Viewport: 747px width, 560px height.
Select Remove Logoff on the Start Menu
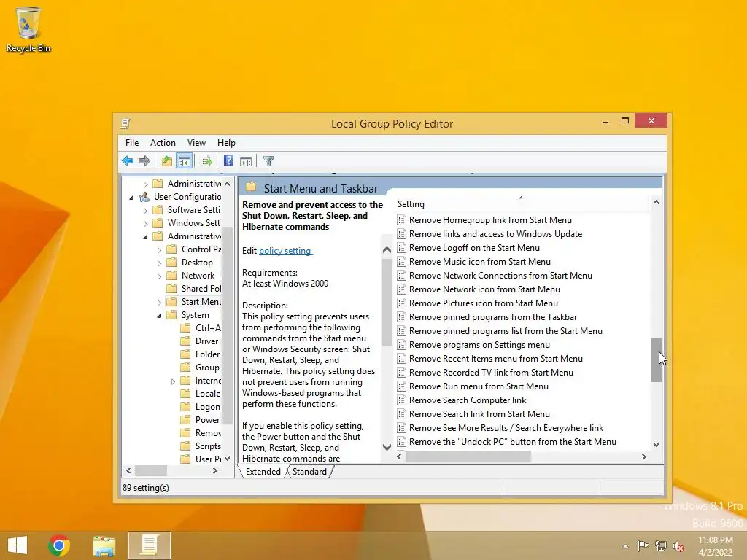[x=474, y=248]
